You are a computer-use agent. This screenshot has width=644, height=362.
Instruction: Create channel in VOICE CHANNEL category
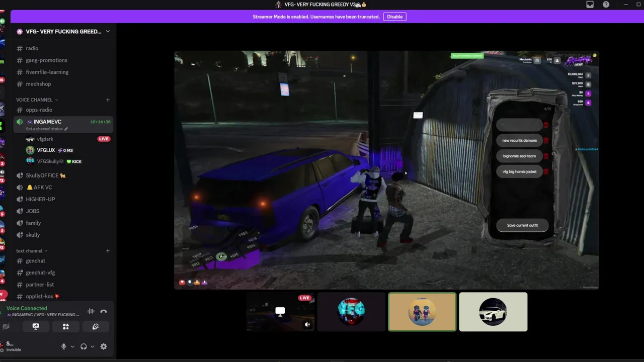[108, 100]
